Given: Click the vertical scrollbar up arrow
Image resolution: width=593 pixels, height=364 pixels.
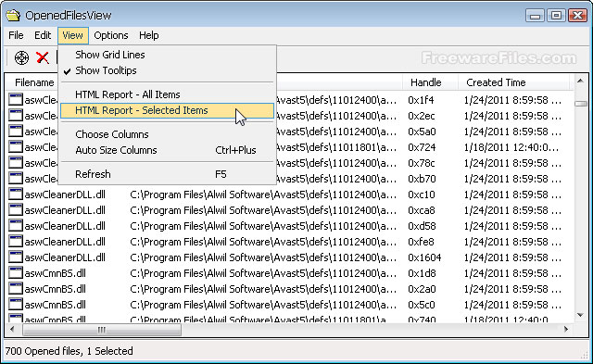Looking at the screenshot, I should tap(580, 81).
